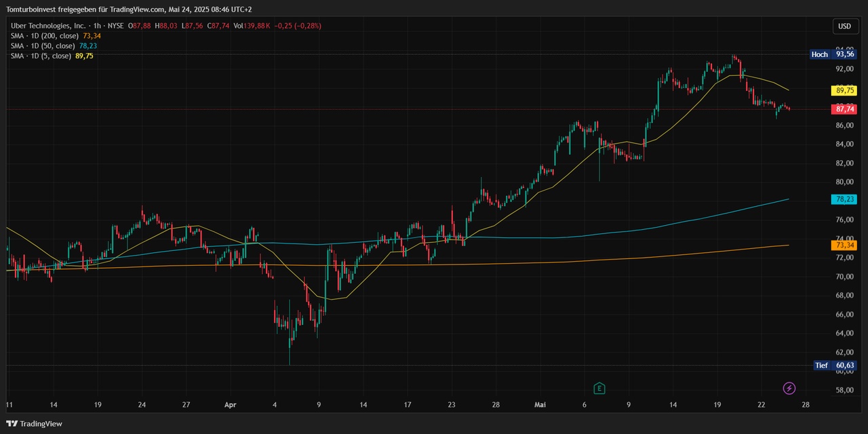The image size is (868, 434).
Task: Click the volume value Vol139,88K
Action: (252, 26)
